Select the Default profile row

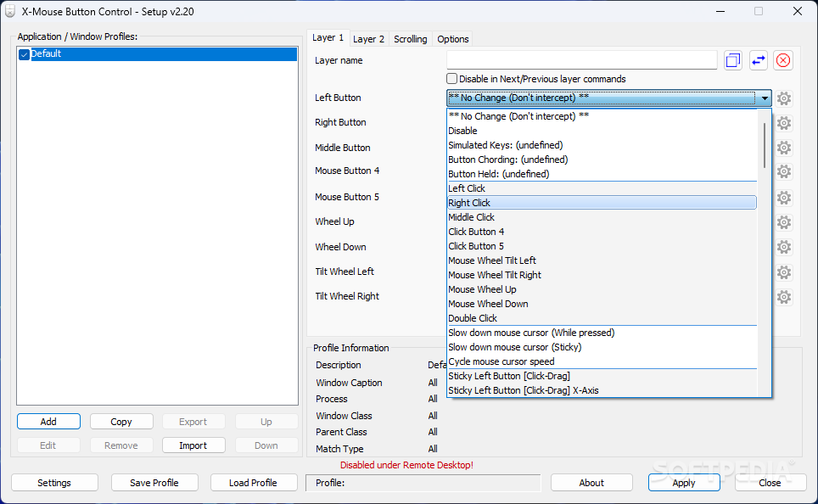pos(157,54)
